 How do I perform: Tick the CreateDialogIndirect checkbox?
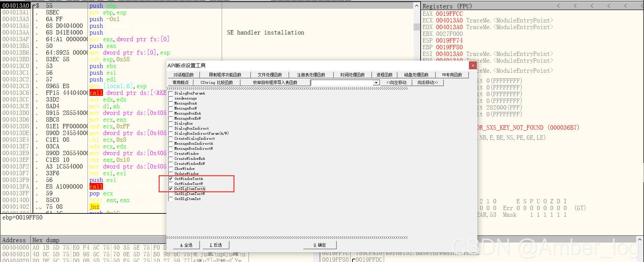coord(171,139)
